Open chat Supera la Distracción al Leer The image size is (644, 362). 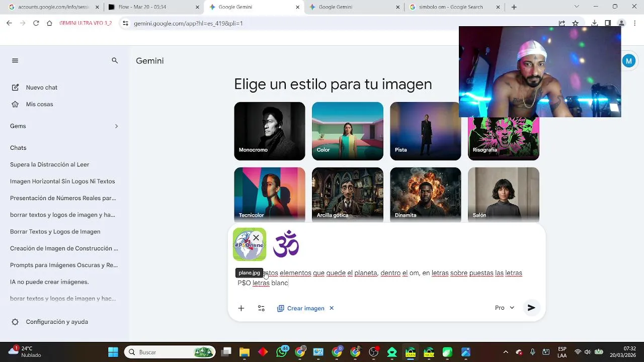50,164
